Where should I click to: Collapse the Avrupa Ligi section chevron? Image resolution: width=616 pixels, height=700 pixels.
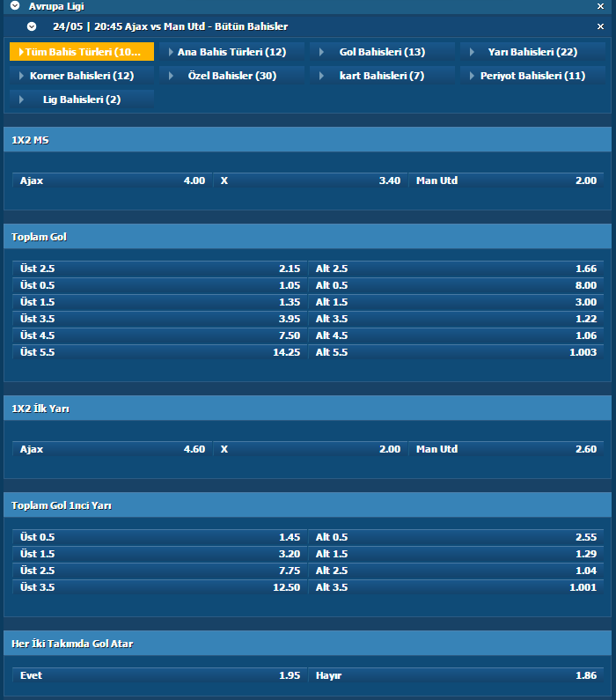point(15,6)
